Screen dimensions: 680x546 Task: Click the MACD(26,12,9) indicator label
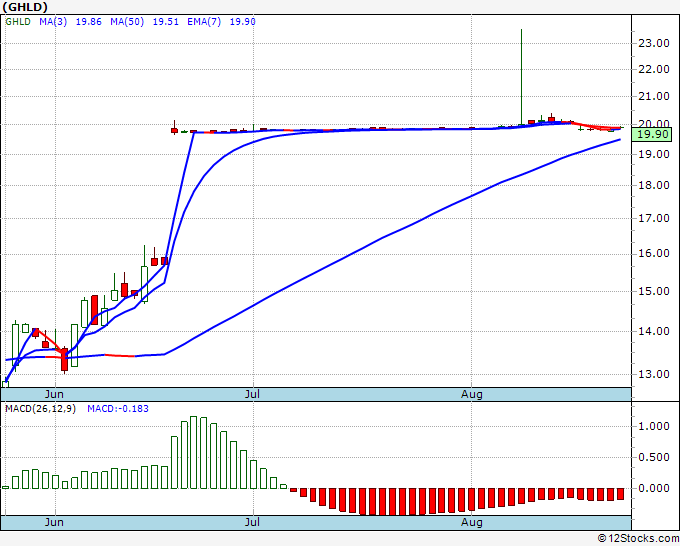[x=40, y=409]
